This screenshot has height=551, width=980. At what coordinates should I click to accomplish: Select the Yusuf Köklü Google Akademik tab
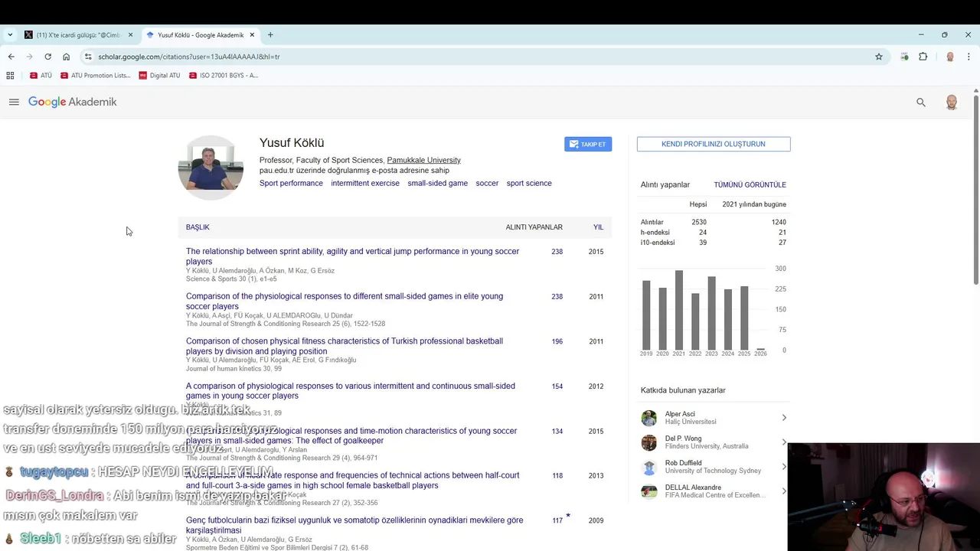click(201, 35)
